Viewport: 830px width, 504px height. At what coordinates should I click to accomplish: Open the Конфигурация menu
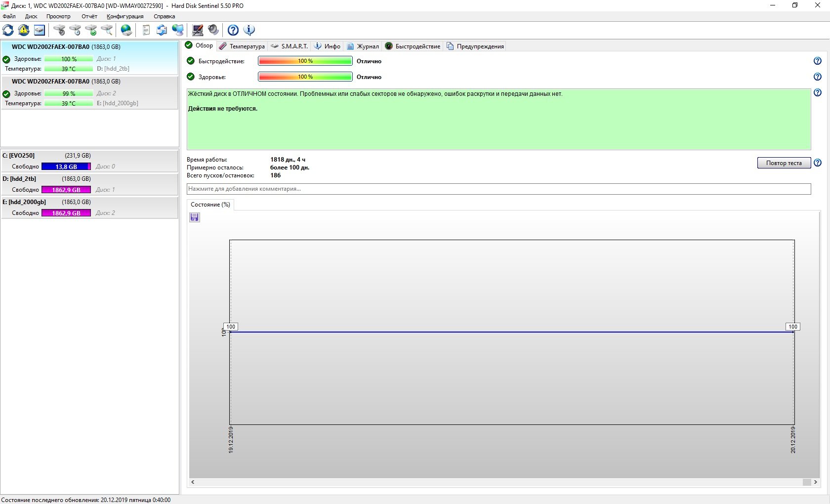[125, 16]
